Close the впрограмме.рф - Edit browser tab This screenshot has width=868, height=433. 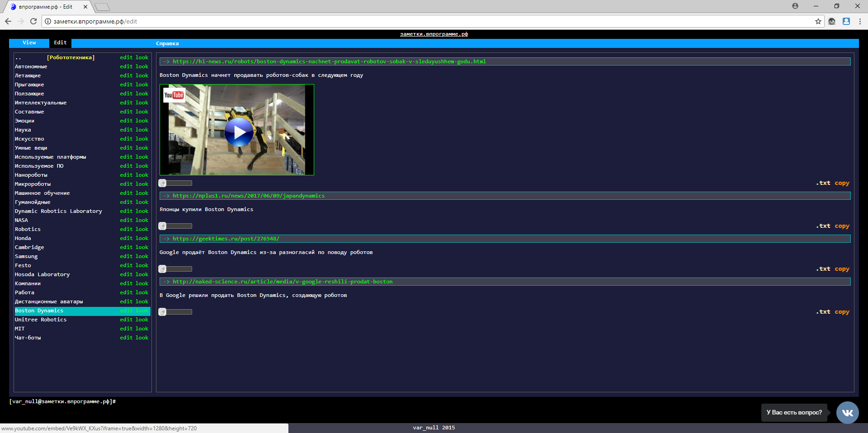85,7
